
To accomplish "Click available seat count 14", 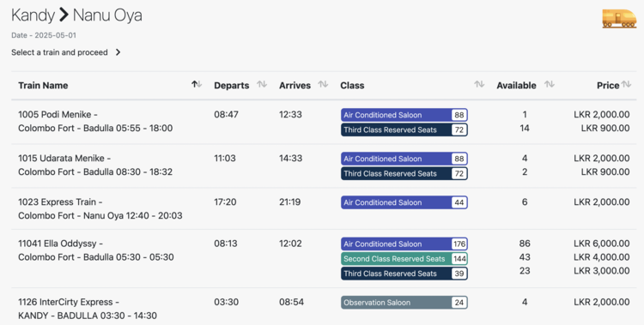I will click(x=525, y=128).
